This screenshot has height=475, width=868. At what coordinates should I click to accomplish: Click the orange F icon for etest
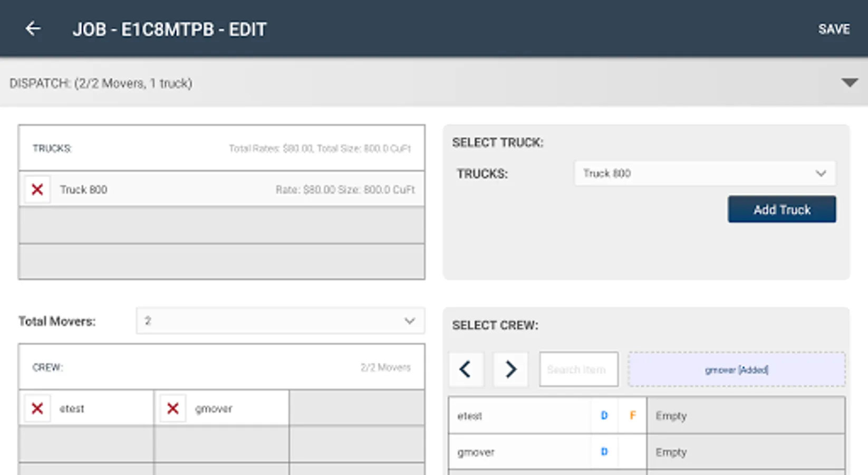(x=632, y=416)
